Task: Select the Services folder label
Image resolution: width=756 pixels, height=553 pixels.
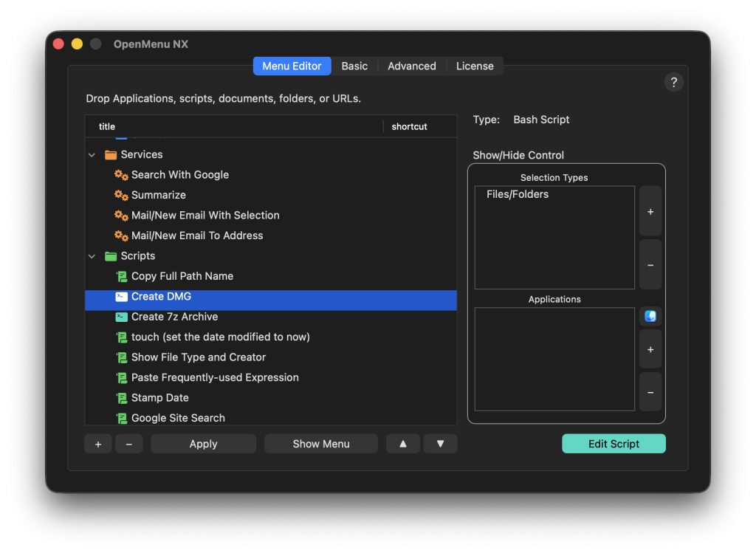Action: pyautogui.click(x=142, y=155)
